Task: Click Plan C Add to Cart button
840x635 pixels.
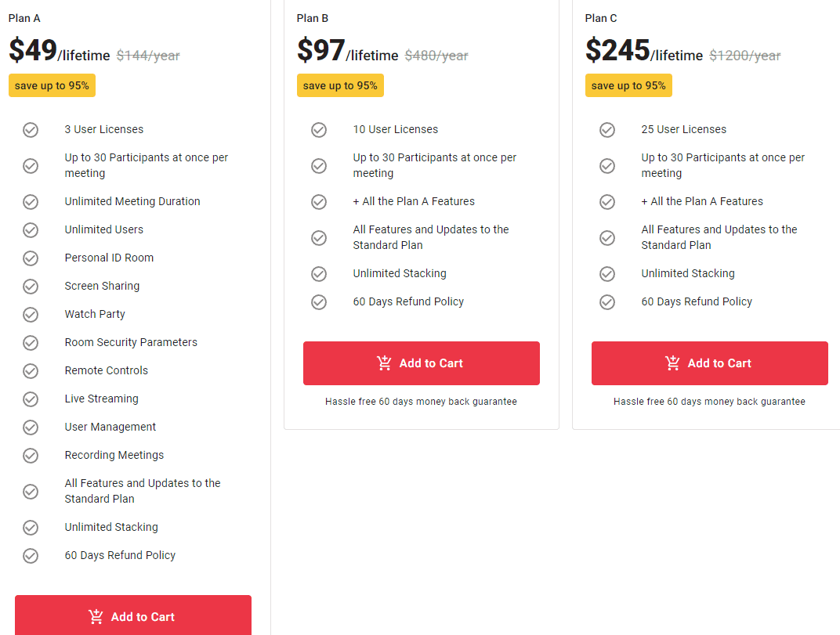Action: [709, 363]
